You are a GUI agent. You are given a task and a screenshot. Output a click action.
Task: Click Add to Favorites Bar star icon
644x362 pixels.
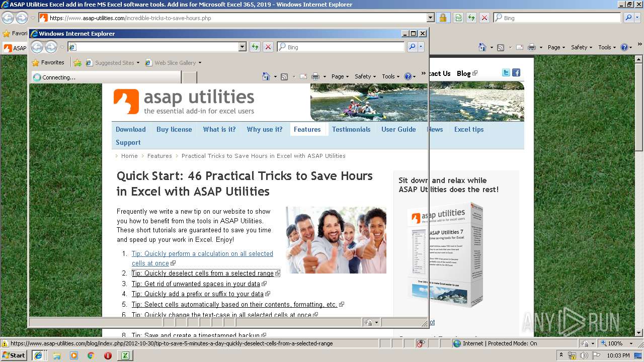pyautogui.click(x=77, y=63)
